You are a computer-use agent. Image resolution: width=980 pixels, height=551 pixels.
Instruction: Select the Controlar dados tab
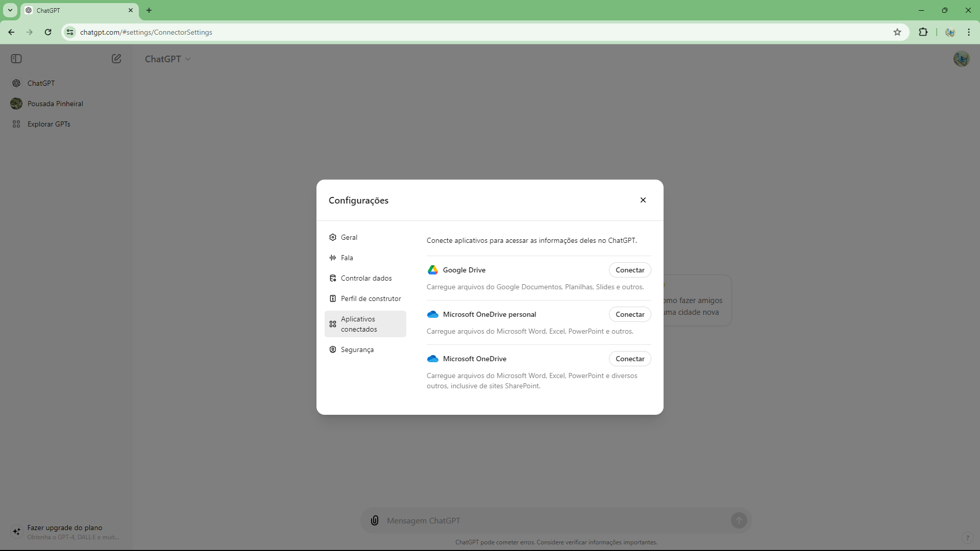click(x=365, y=278)
